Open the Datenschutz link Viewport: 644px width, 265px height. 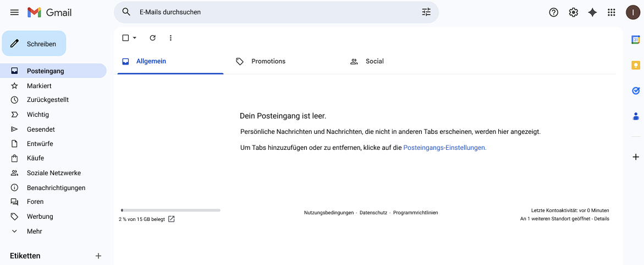pos(373,213)
